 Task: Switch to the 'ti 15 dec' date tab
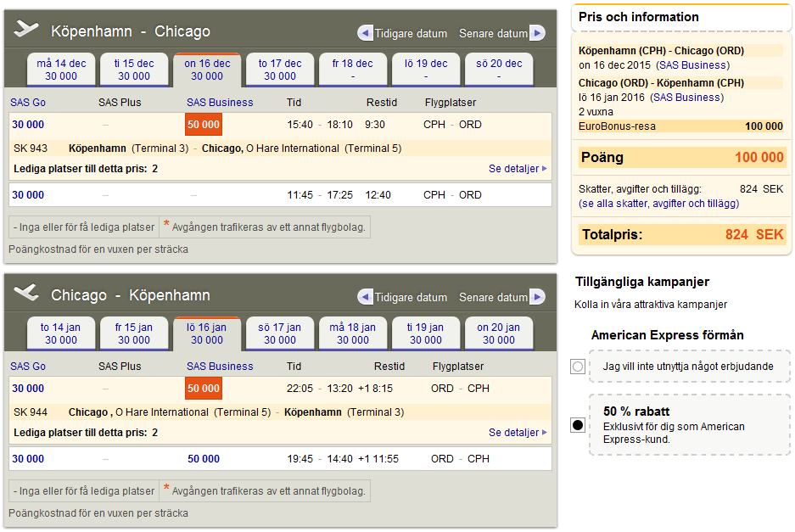click(134, 70)
